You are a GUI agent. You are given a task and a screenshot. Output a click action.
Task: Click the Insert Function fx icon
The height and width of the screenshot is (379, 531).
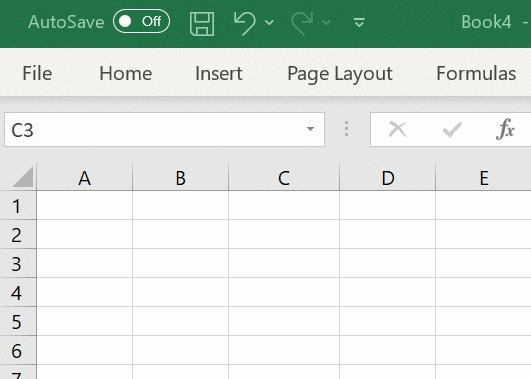(505, 129)
